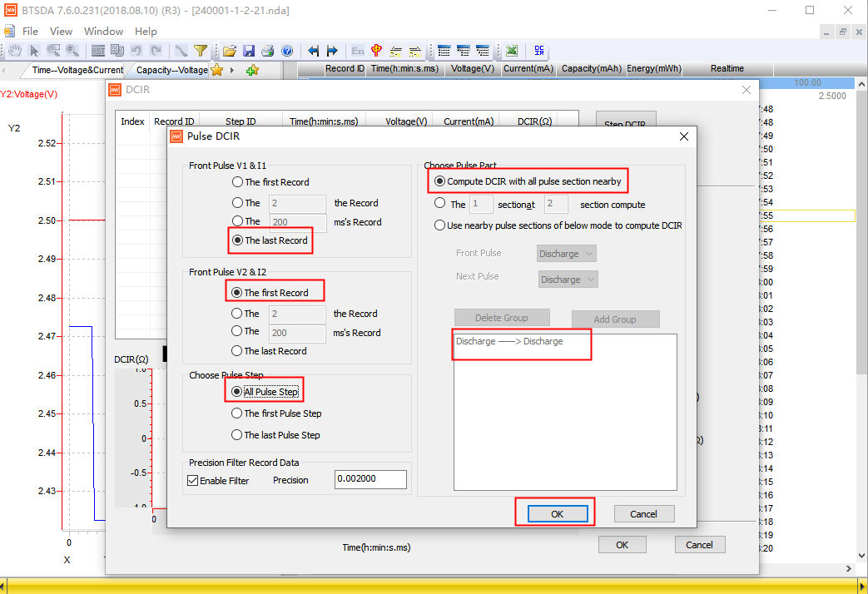Click the main window scrollbar up arrow
The image size is (868, 594).
[x=861, y=84]
